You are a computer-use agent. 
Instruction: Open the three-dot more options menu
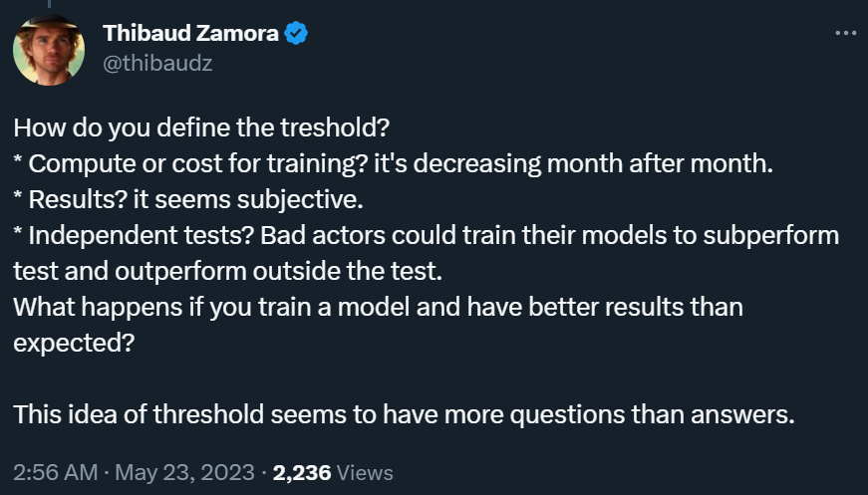(845, 33)
